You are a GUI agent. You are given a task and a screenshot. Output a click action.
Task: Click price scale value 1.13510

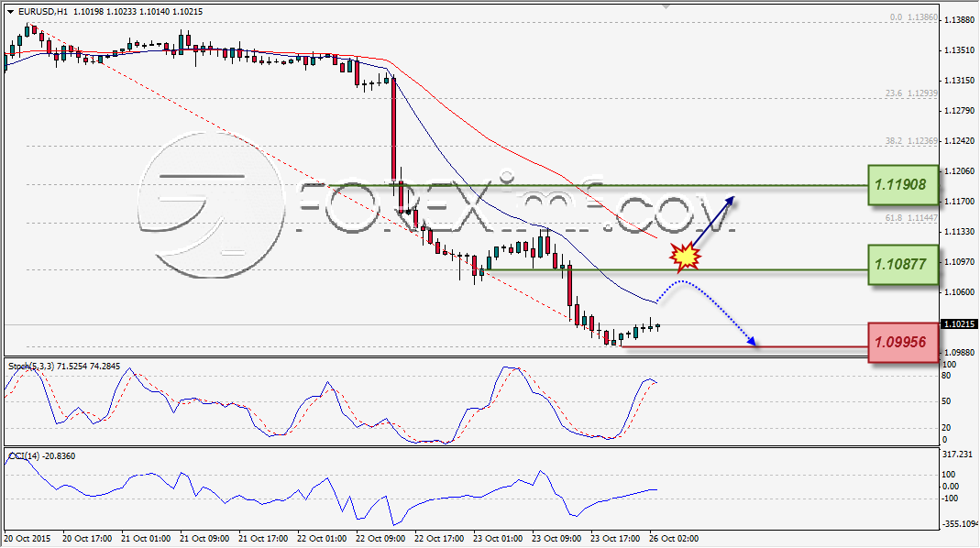click(x=960, y=50)
